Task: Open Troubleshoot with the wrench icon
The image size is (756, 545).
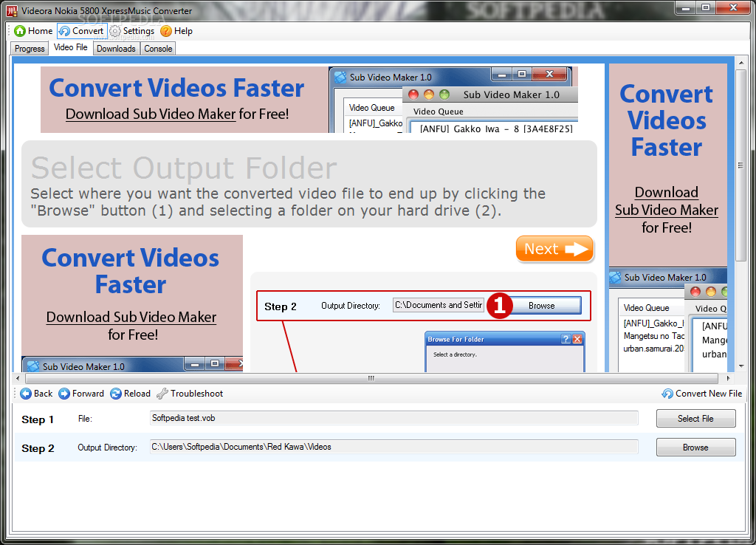Action: (x=162, y=394)
